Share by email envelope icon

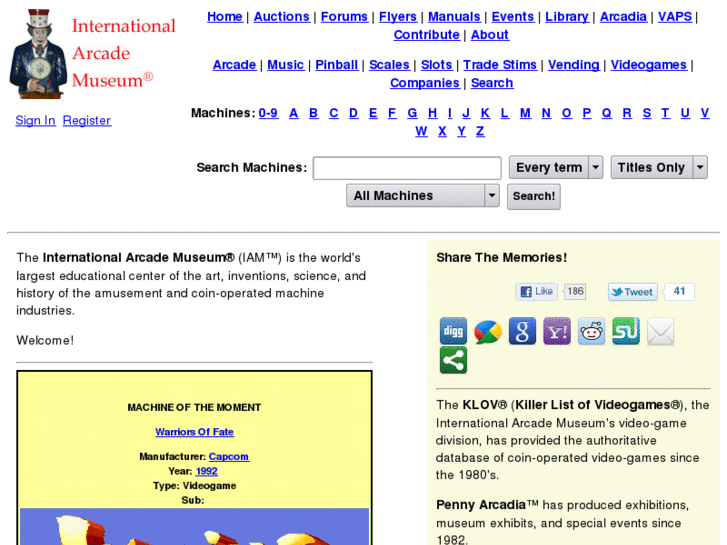point(660,331)
